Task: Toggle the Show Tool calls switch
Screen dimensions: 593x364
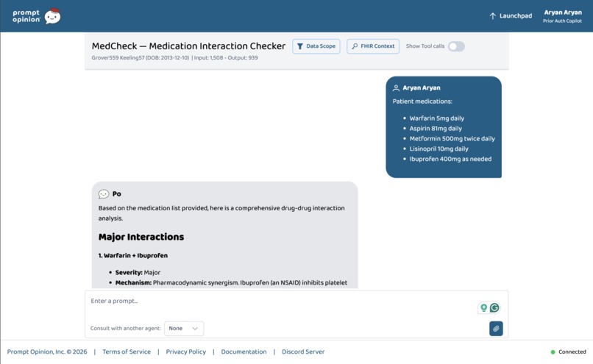Action: (456, 46)
